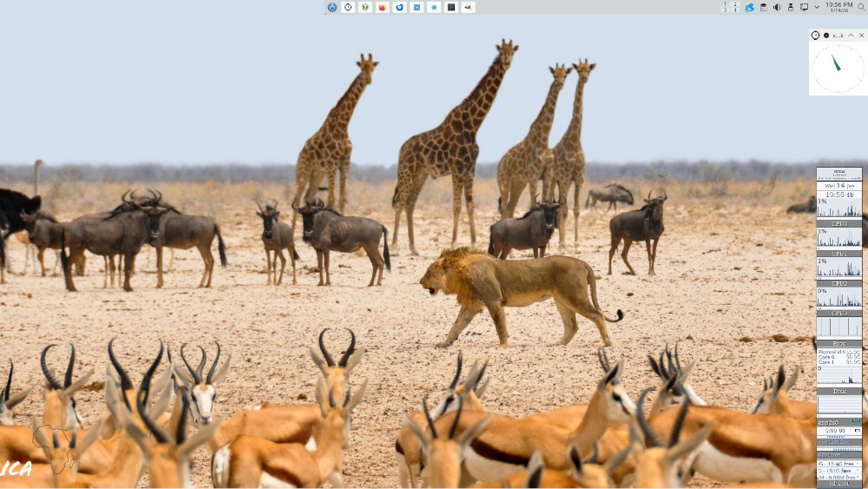
Task: Switch to virtual desktop 2
Action: tap(735, 4)
